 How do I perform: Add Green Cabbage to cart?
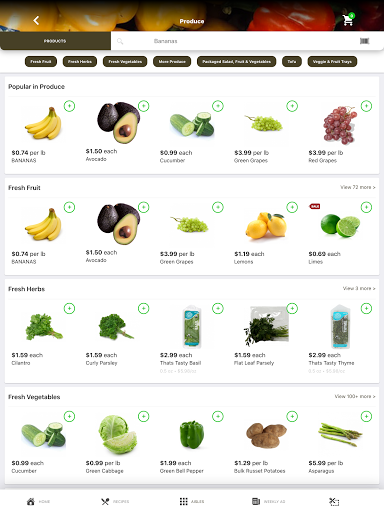[x=144, y=416]
